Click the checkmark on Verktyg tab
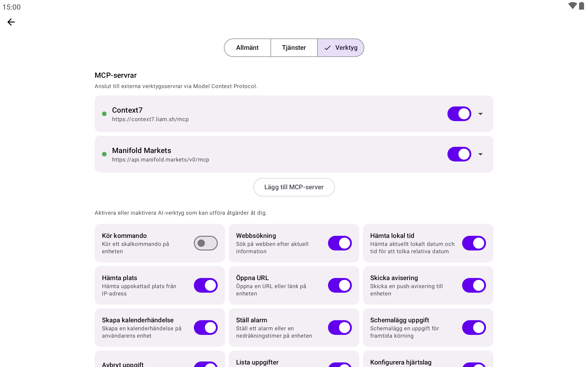This screenshot has width=588, height=367. [328, 48]
